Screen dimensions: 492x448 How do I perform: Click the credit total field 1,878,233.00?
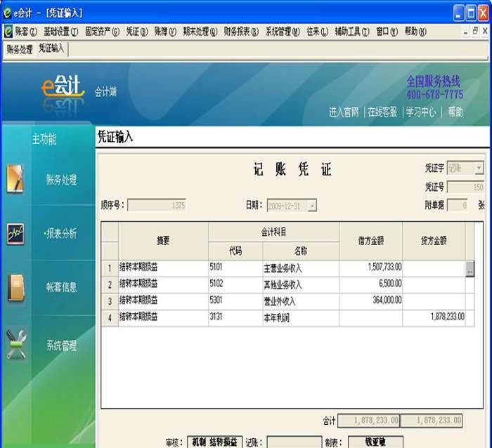click(432, 421)
